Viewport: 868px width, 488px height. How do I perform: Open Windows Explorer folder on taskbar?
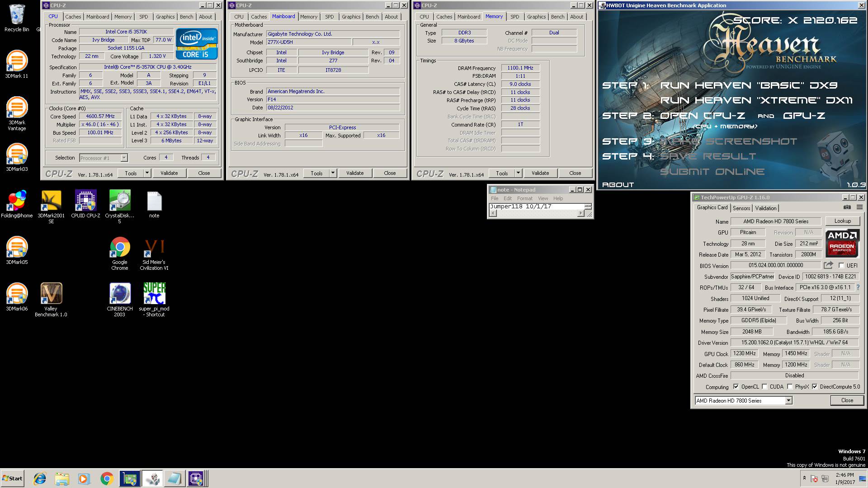62,479
